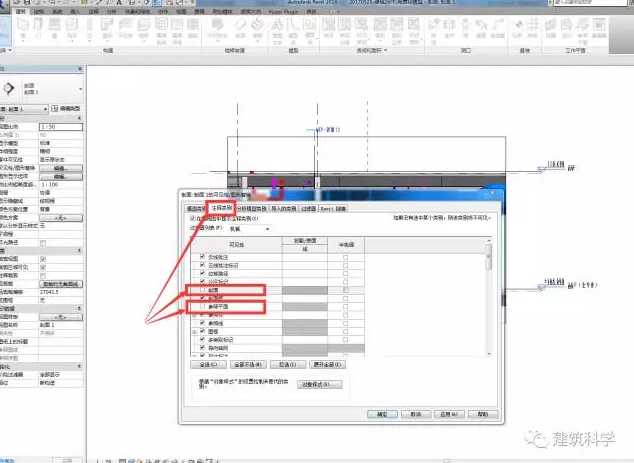
Task: Select the Column tool in ribbon
Action: click(x=89, y=28)
